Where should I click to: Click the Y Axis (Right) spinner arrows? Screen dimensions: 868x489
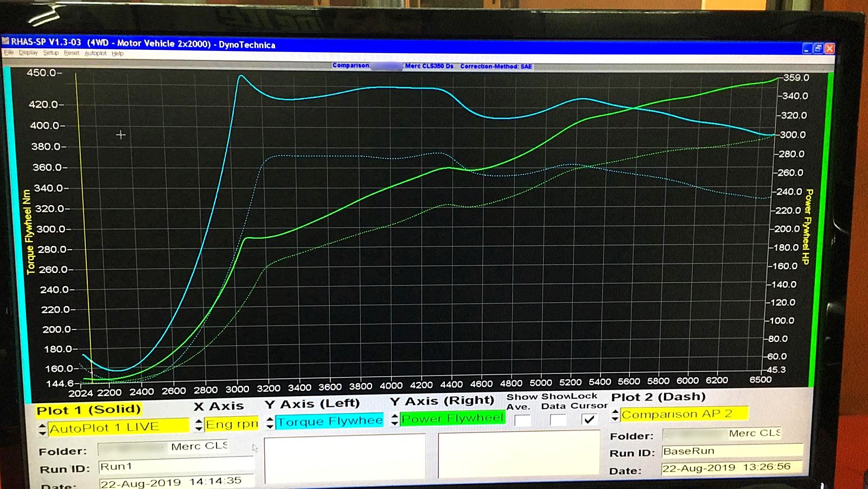click(x=395, y=420)
